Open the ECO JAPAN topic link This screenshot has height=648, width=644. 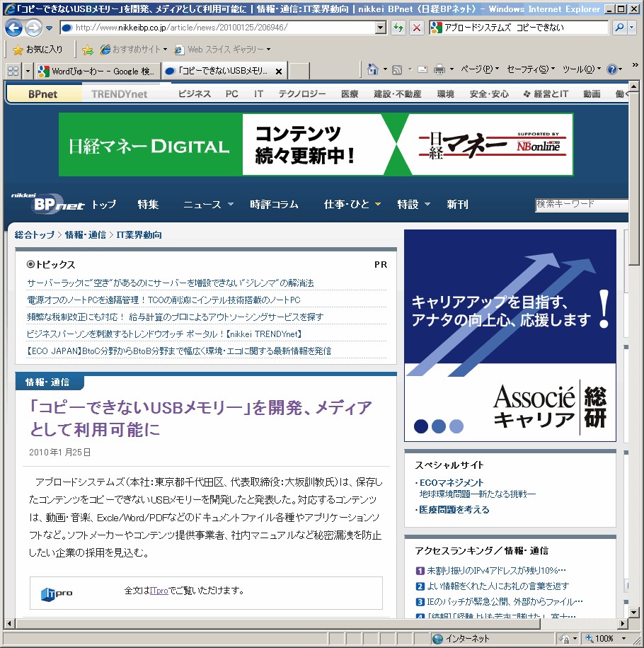(x=179, y=351)
